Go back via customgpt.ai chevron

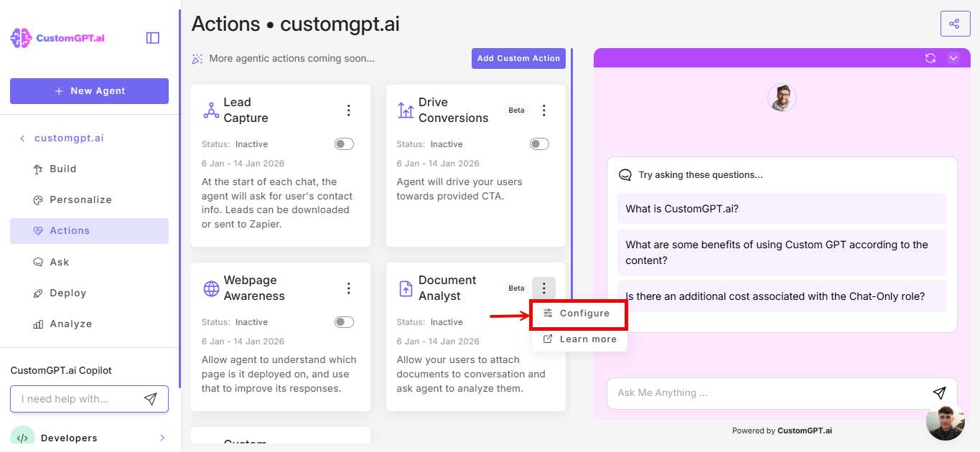click(x=22, y=138)
